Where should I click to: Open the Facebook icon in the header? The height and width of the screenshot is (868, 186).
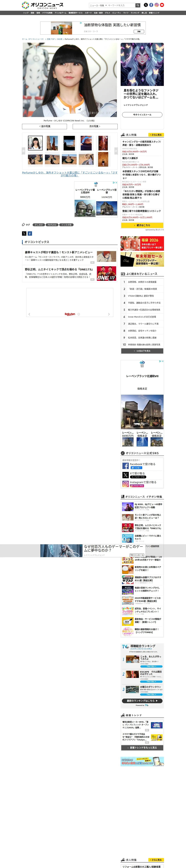(x=151, y=5)
